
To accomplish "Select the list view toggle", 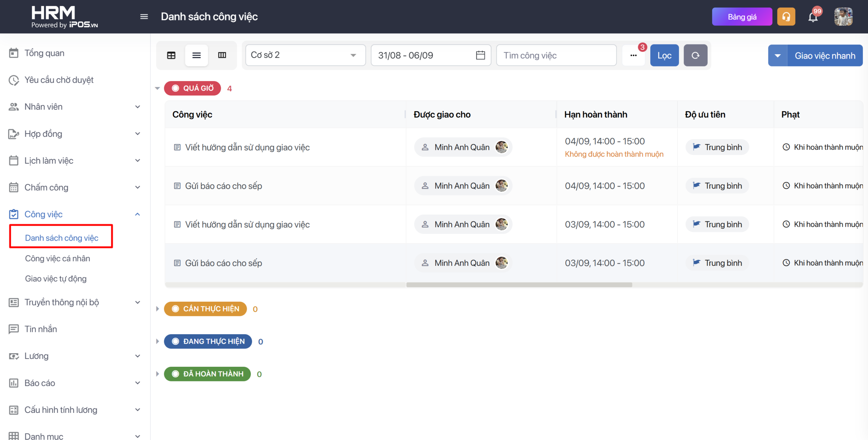I will [x=197, y=55].
